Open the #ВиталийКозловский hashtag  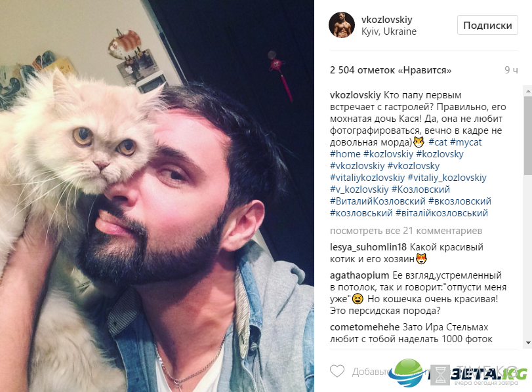point(378,201)
